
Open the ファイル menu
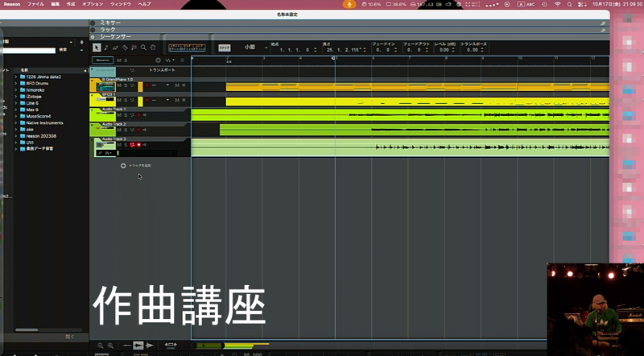click(x=36, y=4)
